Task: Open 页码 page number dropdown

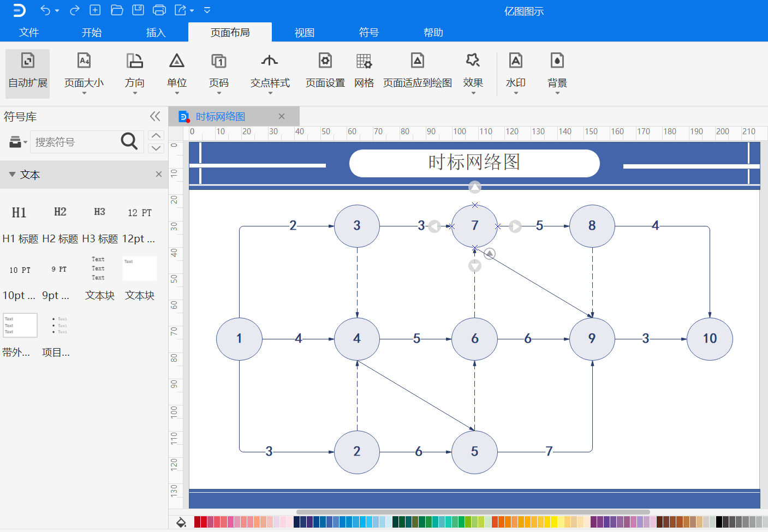Action: click(219, 73)
